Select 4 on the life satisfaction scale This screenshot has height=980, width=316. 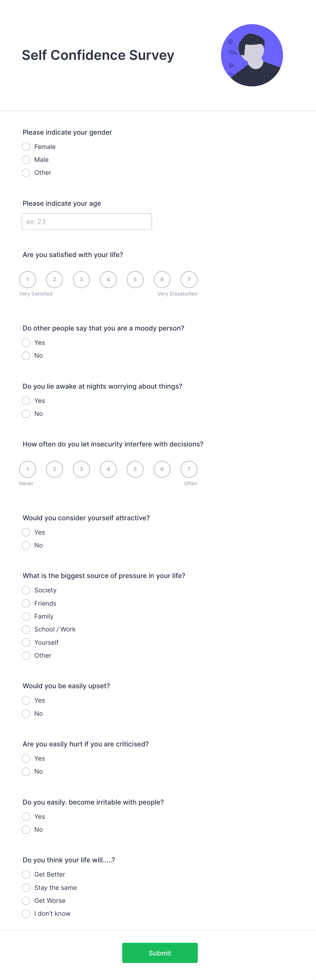coord(108,279)
